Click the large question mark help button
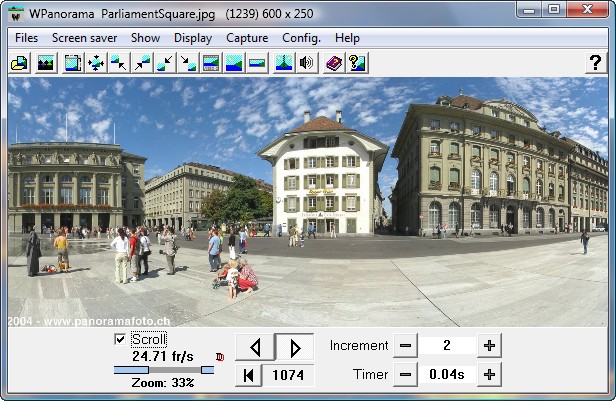The width and height of the screenshot is (616, 401). click(x=596, y=63)
